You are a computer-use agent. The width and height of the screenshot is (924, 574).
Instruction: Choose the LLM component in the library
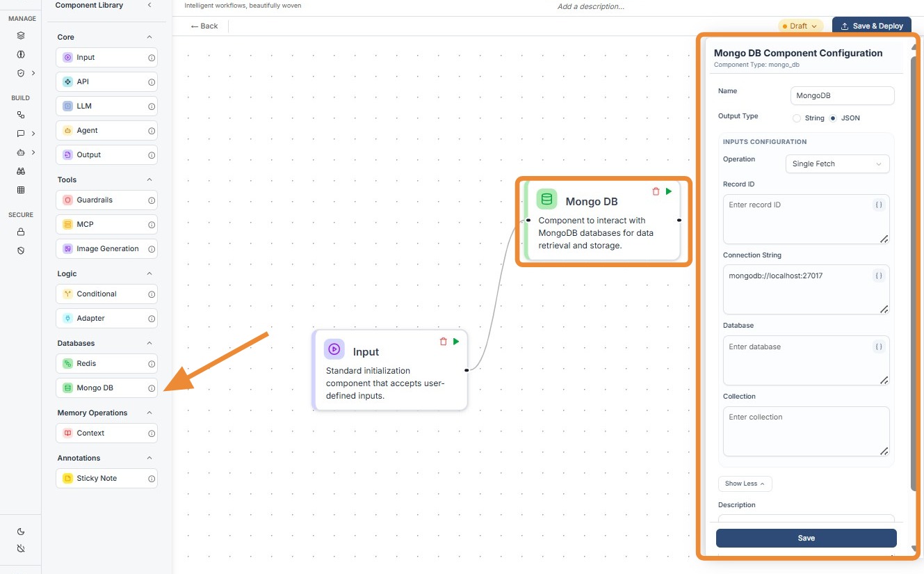coord(106,106)
